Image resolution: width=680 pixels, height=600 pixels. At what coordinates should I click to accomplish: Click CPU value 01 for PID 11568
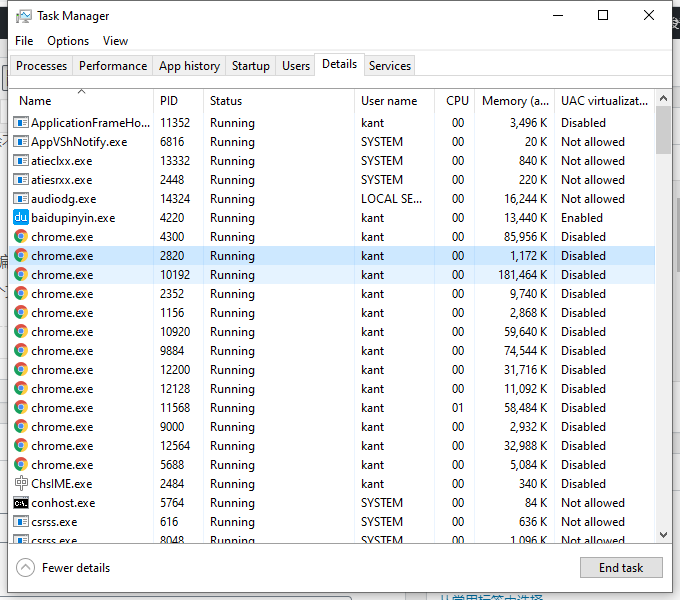point(458,408)
